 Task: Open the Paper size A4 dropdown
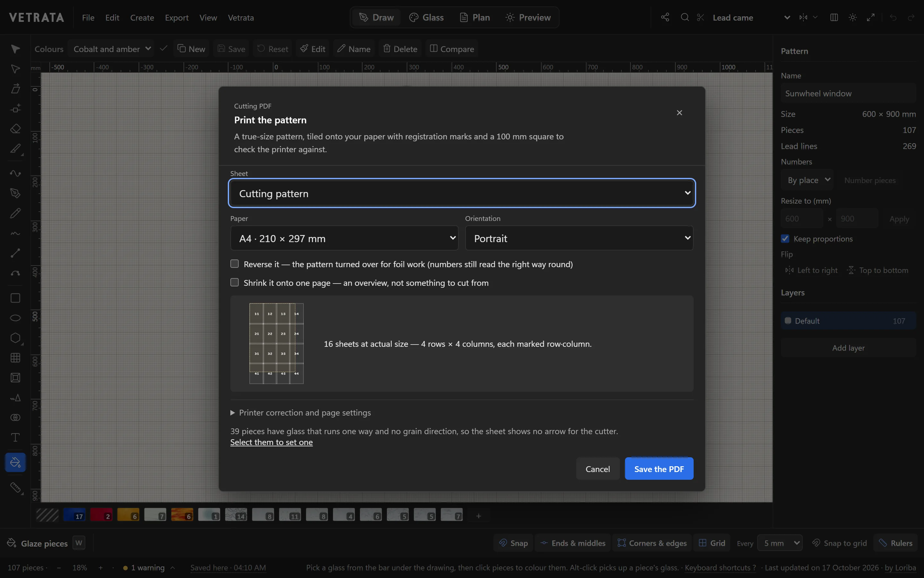[x=344, y=238]
